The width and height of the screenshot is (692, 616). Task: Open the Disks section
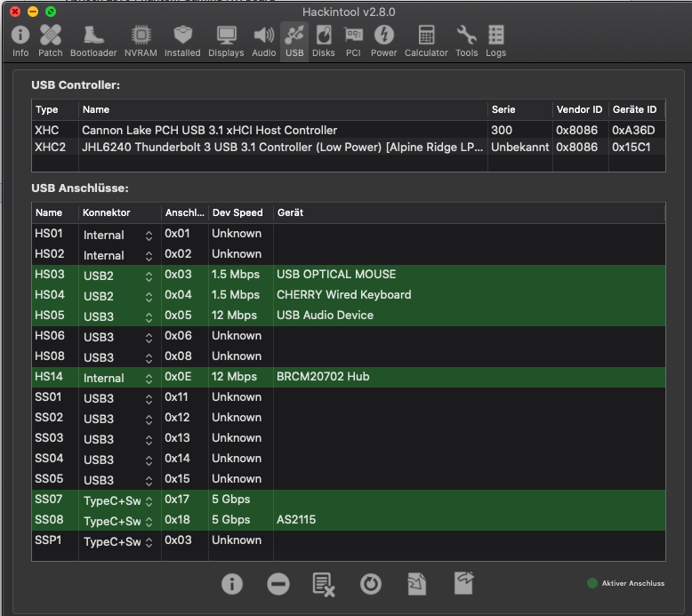pos(324,41)
